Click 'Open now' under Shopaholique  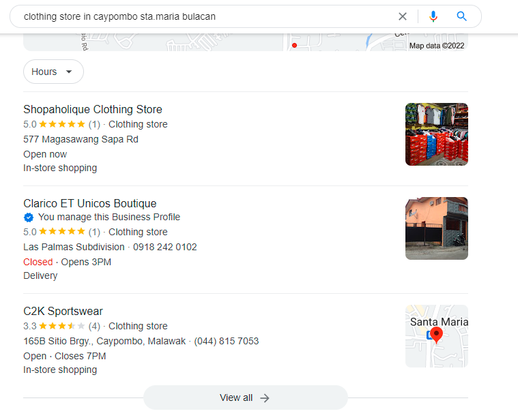[45, 154]
